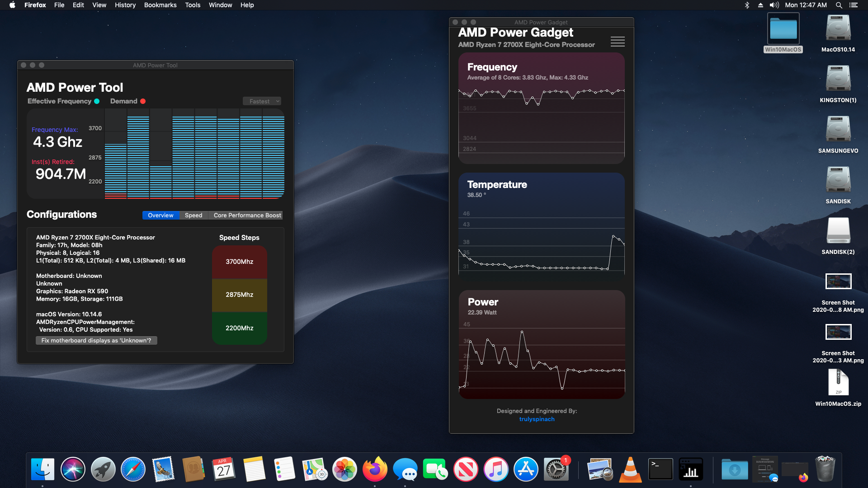Screen dimensions: 868x488
Task: Open Firefox from the dock
Action: [x=375, y=469]
